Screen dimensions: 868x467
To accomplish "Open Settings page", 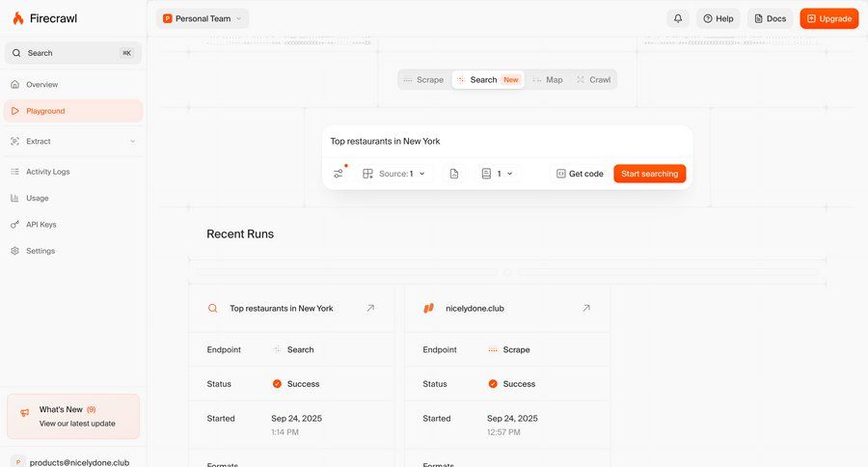I will [x=73, y=251].
